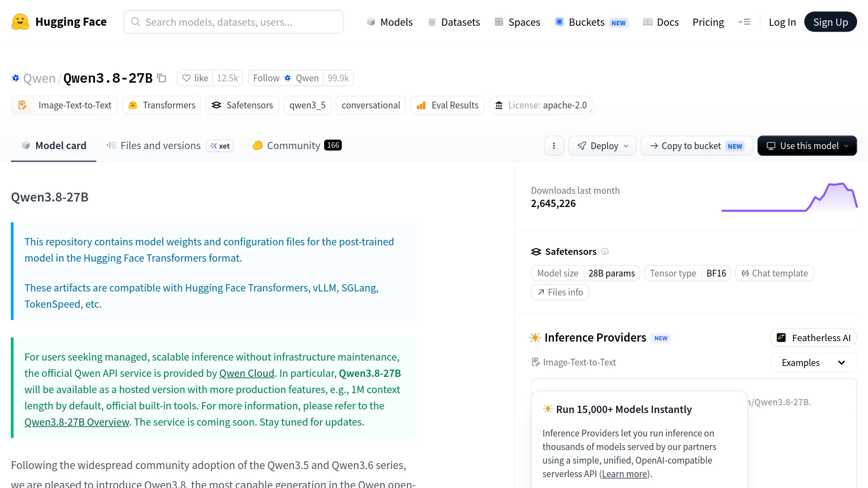This screenshot has height=488, width=868.
Task: View the 99.9k followers count
Action: coord(338,78)
